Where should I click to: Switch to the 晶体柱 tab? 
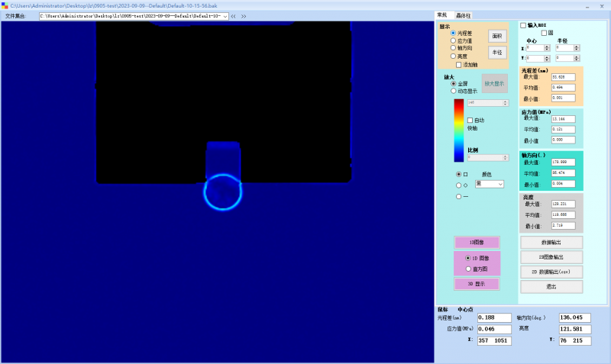tap(464, 15)
